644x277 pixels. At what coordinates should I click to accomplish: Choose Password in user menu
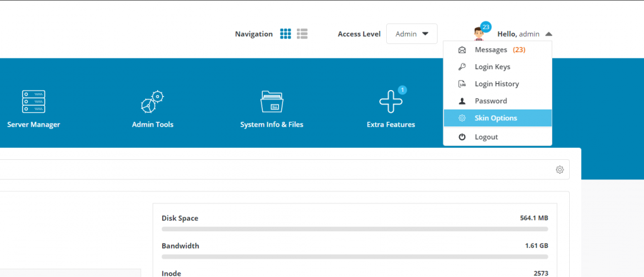tap(497, 101)
